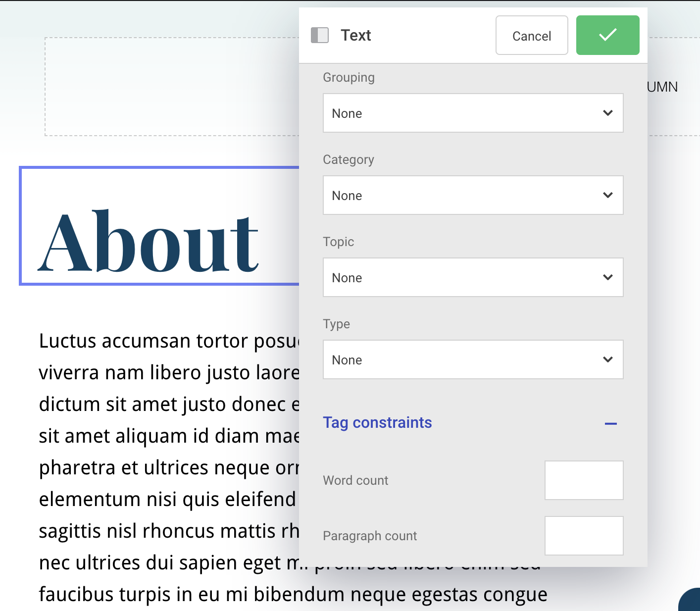Focus the Word count input field
This screenshot has height=611, width=700.
584,480
